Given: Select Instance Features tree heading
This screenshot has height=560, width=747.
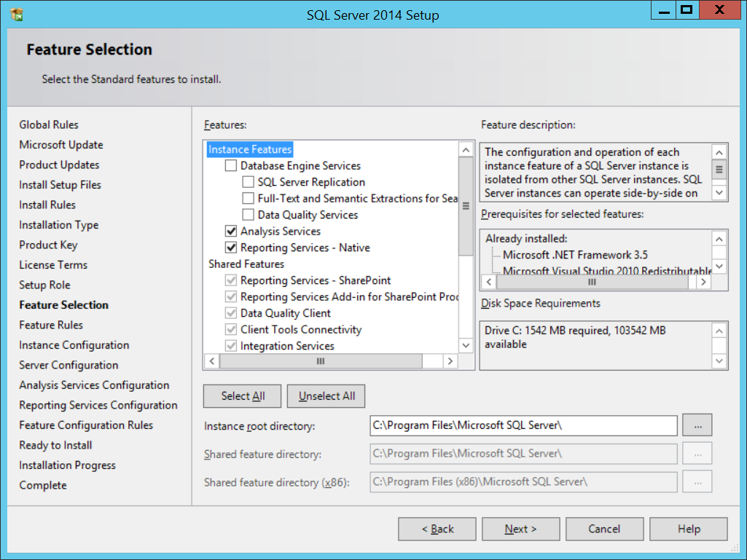Looking at the screenshot, I should click(x=250, y=149).
